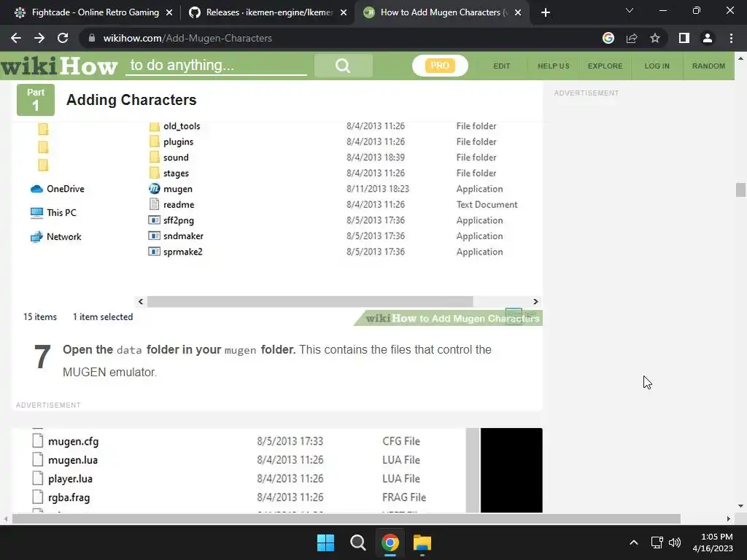The width and height of the screenshot is (747, 560).
Task: Click the Google account icon in address bar
Action: tap(608, 38)
